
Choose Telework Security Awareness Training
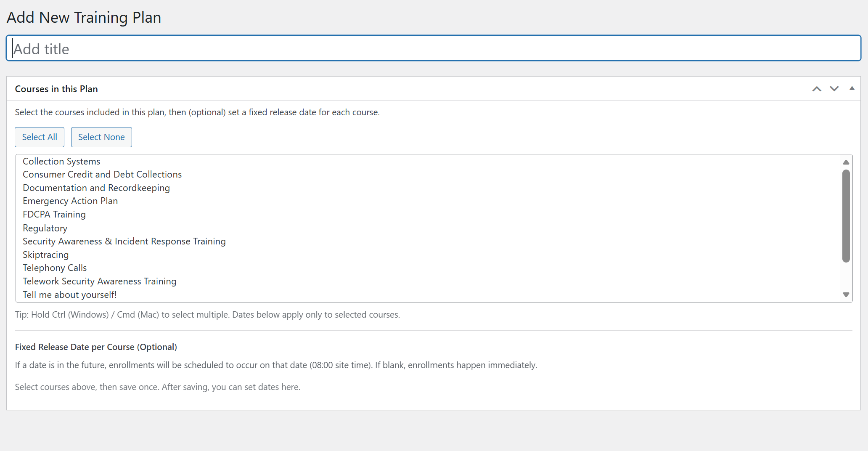[99, 281]
